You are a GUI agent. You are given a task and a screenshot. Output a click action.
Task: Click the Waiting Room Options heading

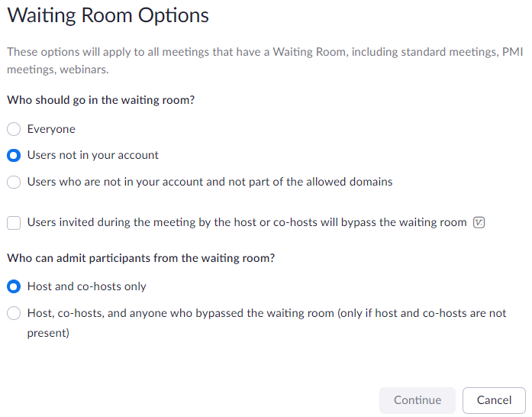108,15
